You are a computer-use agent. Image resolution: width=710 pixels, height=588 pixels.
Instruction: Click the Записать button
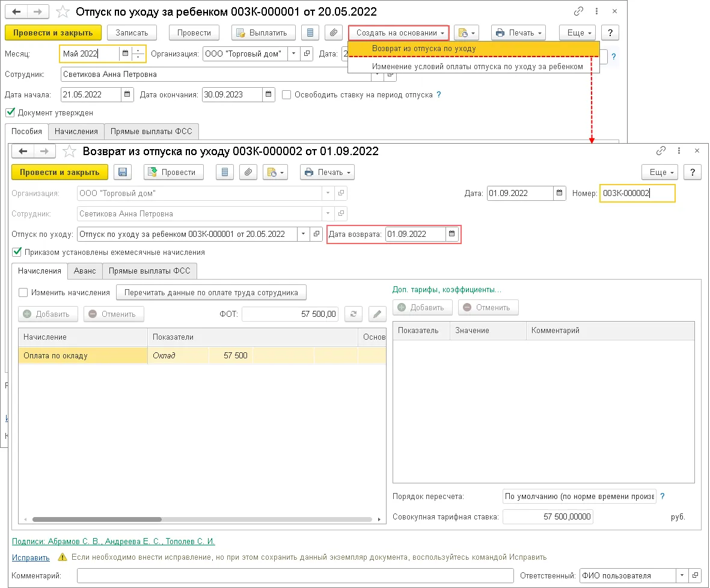click(132, 32)
